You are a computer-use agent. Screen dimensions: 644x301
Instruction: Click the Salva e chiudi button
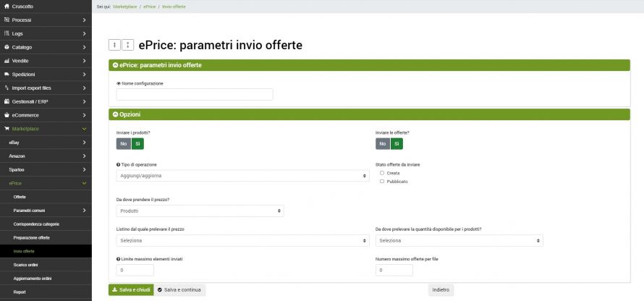click(x=130, y=290)
